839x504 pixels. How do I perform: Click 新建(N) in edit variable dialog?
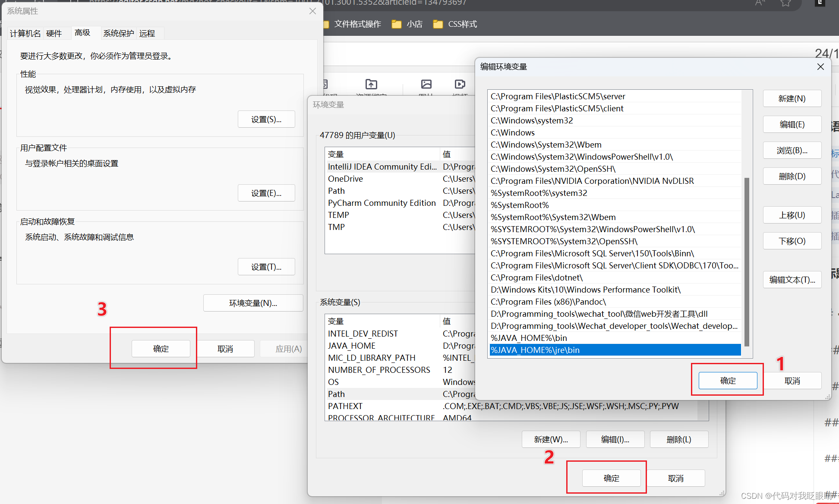(792, 98)
